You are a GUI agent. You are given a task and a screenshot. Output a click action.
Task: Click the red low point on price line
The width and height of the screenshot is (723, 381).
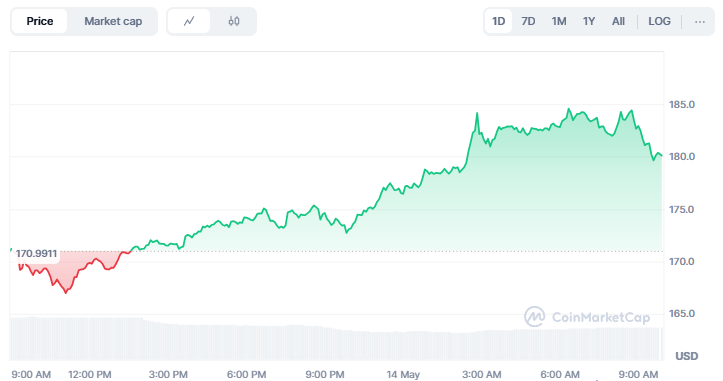tap(66, 292)
